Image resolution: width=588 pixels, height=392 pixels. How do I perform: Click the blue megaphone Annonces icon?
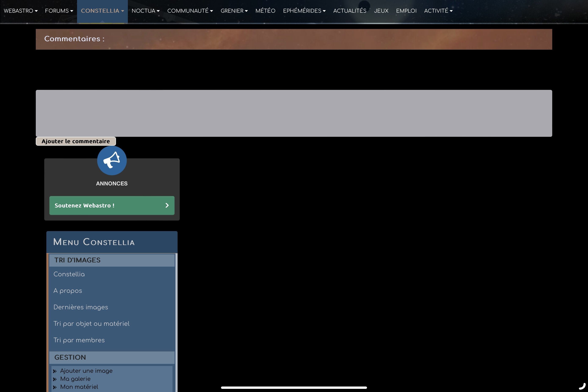pos(112,160)
